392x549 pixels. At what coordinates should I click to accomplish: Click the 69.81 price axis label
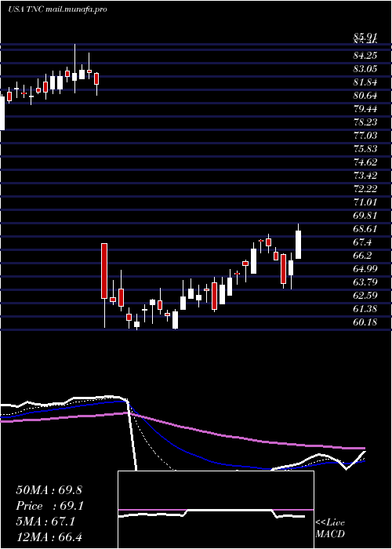point(365,216)
